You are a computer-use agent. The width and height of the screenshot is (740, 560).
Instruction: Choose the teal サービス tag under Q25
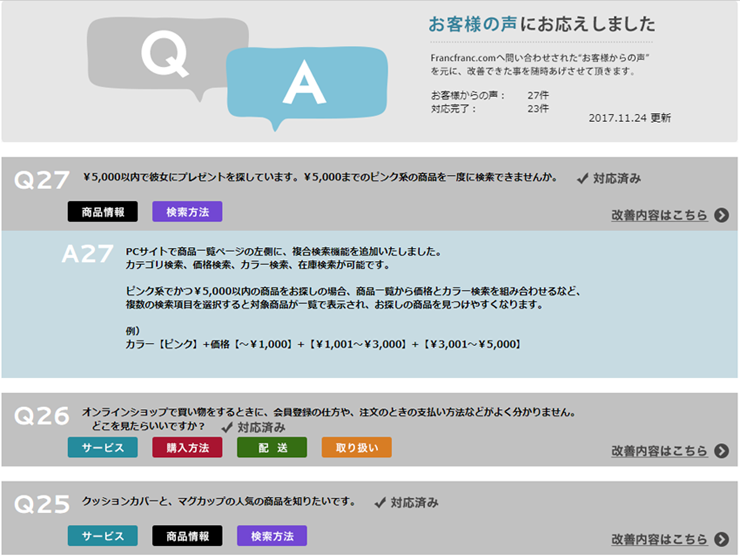coord(103,537)
